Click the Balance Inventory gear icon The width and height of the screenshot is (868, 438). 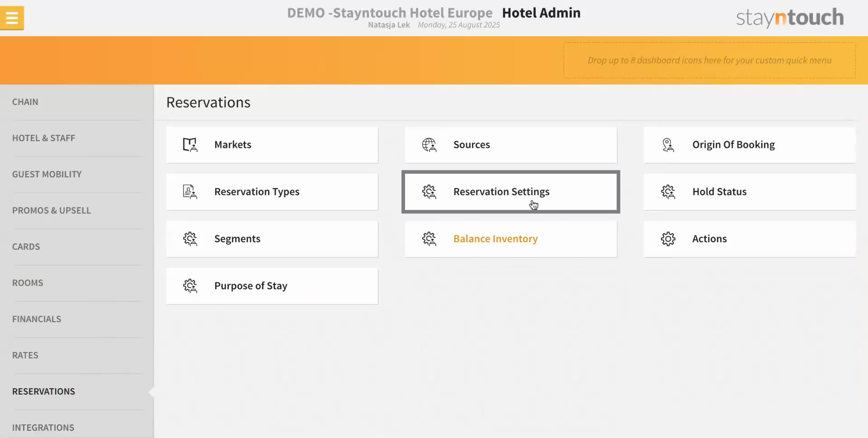429,239
